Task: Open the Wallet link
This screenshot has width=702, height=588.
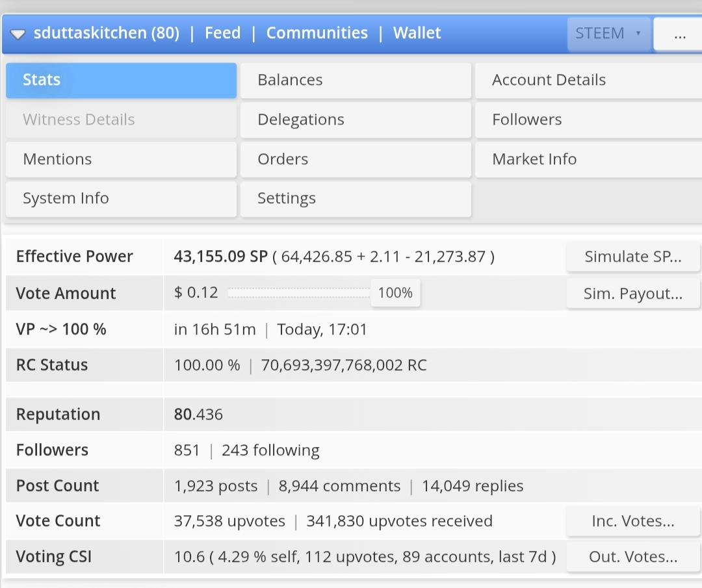Action: 417,33
